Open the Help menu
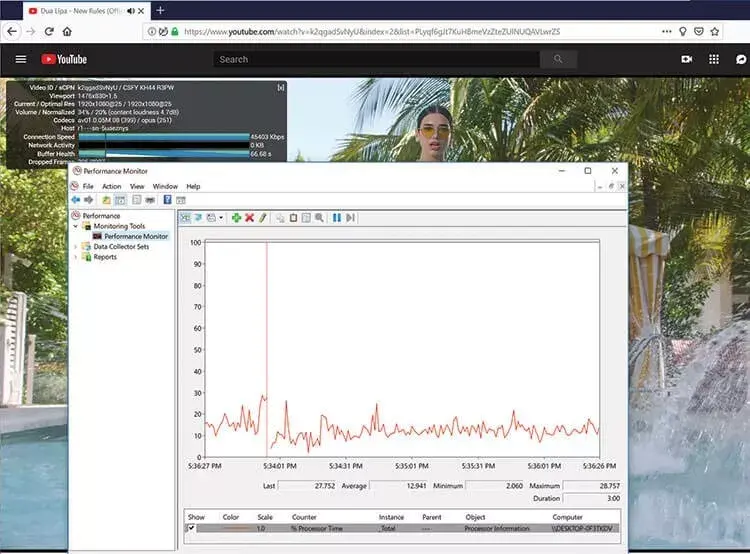Viewport: 750px width, 554px height. pos(193,187)
